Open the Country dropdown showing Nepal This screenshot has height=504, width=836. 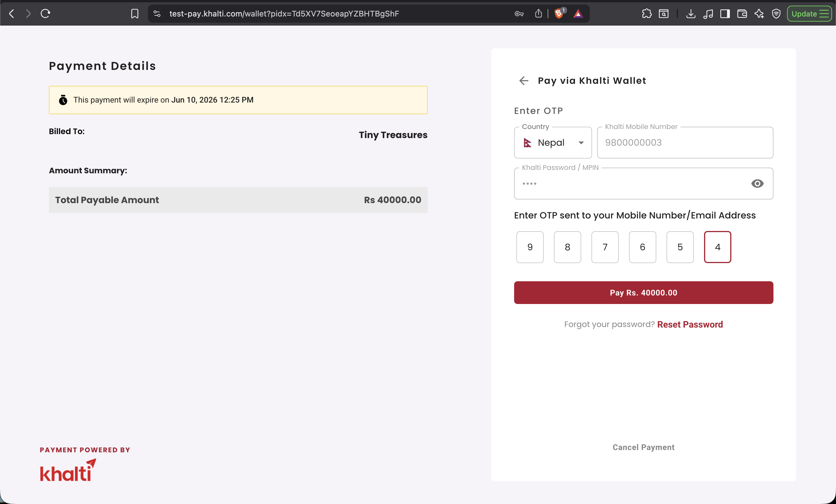(x=553, y=143)
